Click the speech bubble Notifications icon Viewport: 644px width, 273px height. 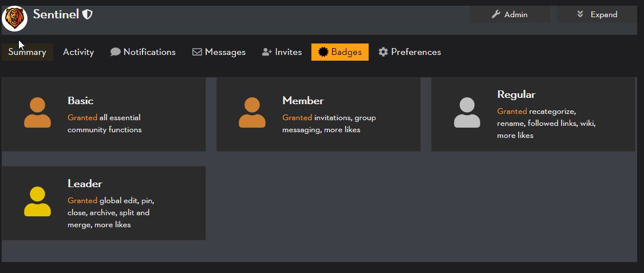pos(116,52)
